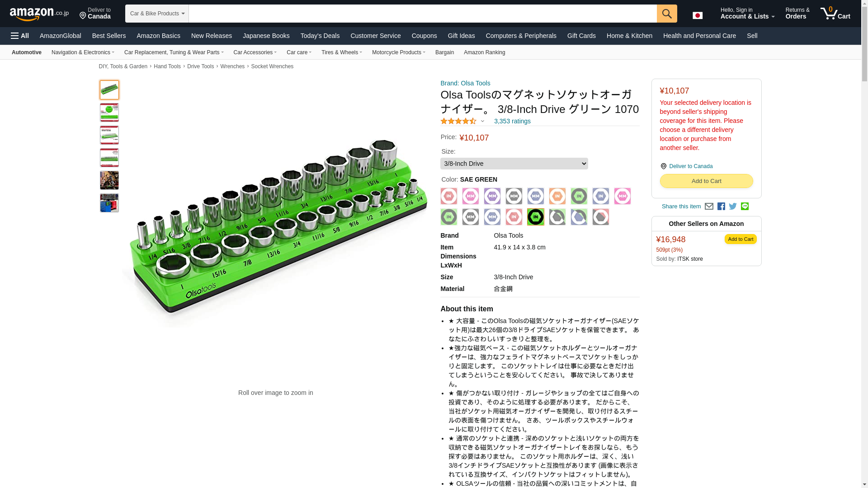The height and width of the screenshot is (488, 868).
Task: Open the All hamburger menu
Action: (x=20, y=36)
